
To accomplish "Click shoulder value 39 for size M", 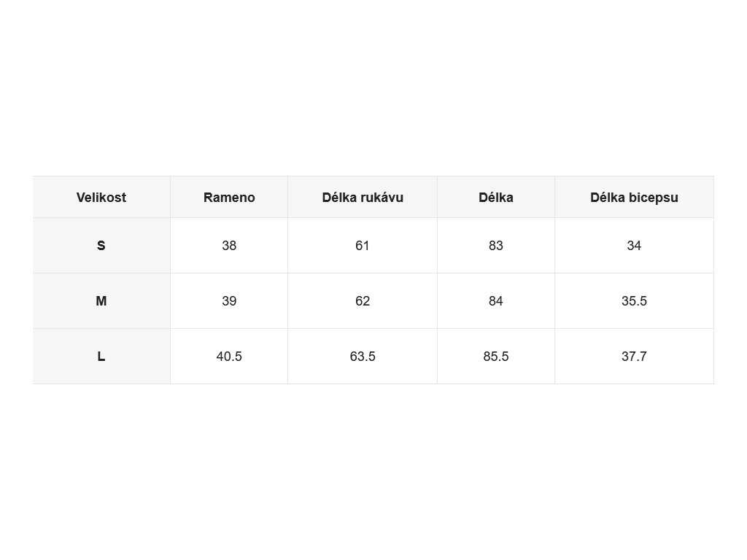I will [229, 301].
